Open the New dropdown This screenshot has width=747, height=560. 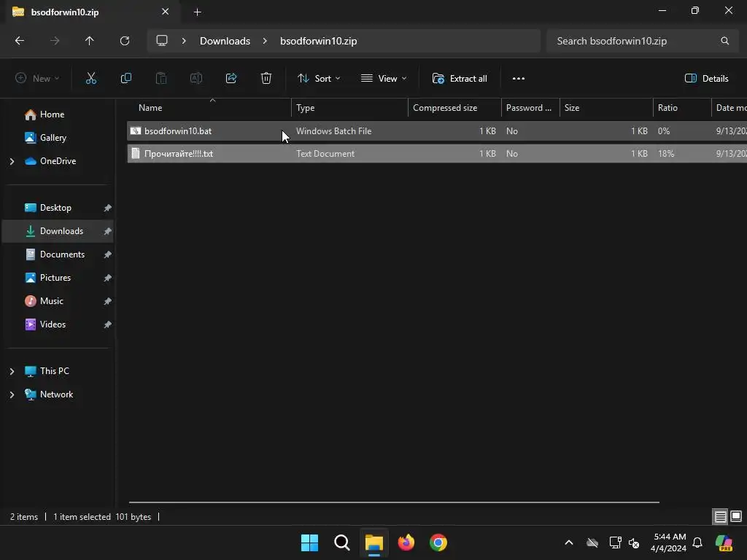(x=37, y=79)
